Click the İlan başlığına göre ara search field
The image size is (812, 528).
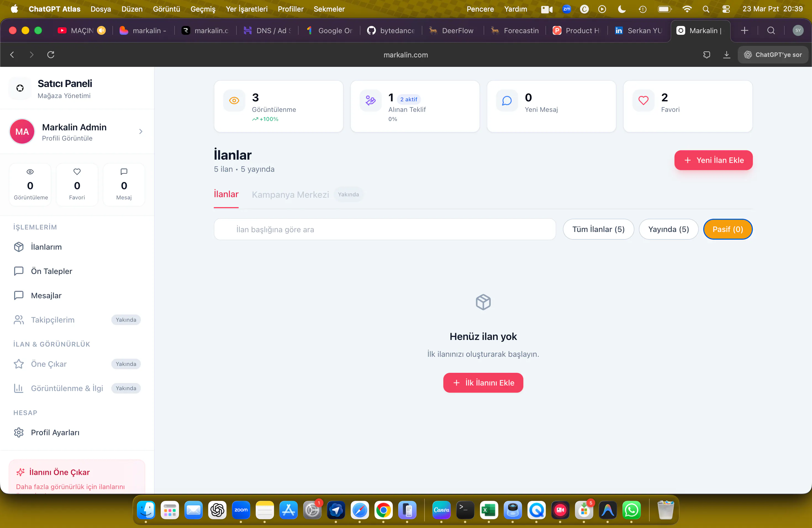(x=384, y=229)
